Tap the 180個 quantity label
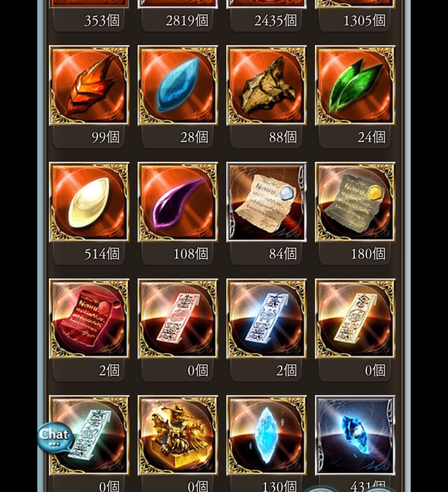 (368, 254)
